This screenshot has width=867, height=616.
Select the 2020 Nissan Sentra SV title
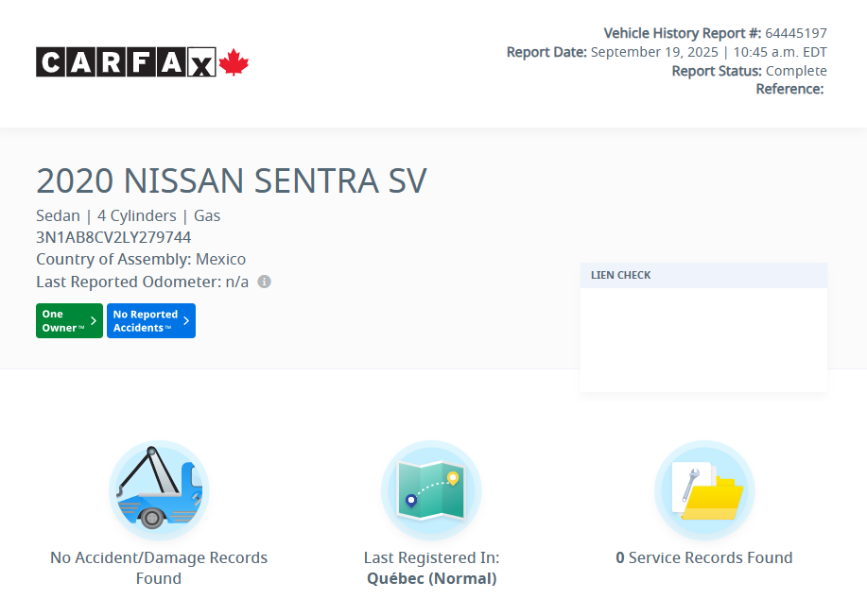(232, 180)
